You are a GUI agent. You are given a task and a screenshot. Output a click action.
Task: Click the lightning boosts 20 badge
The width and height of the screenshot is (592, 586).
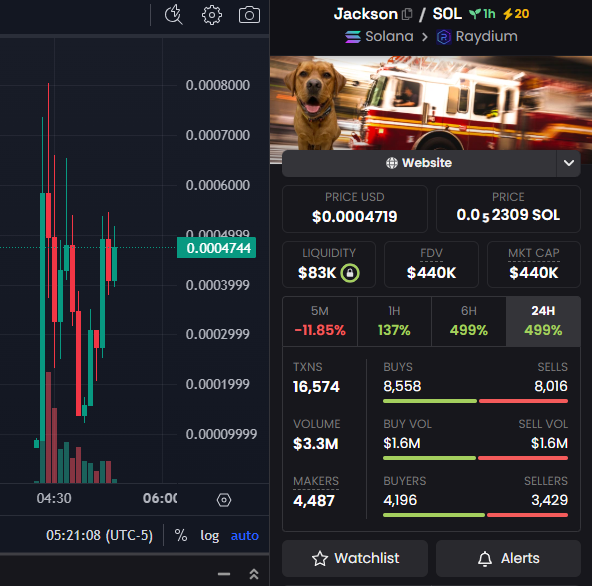click(516, 14)
